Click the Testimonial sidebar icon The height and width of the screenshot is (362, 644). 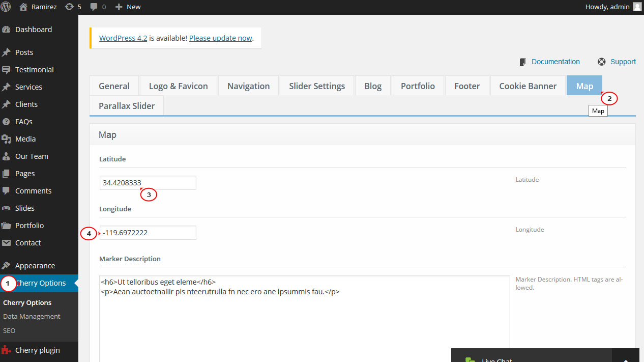point(6,70)
